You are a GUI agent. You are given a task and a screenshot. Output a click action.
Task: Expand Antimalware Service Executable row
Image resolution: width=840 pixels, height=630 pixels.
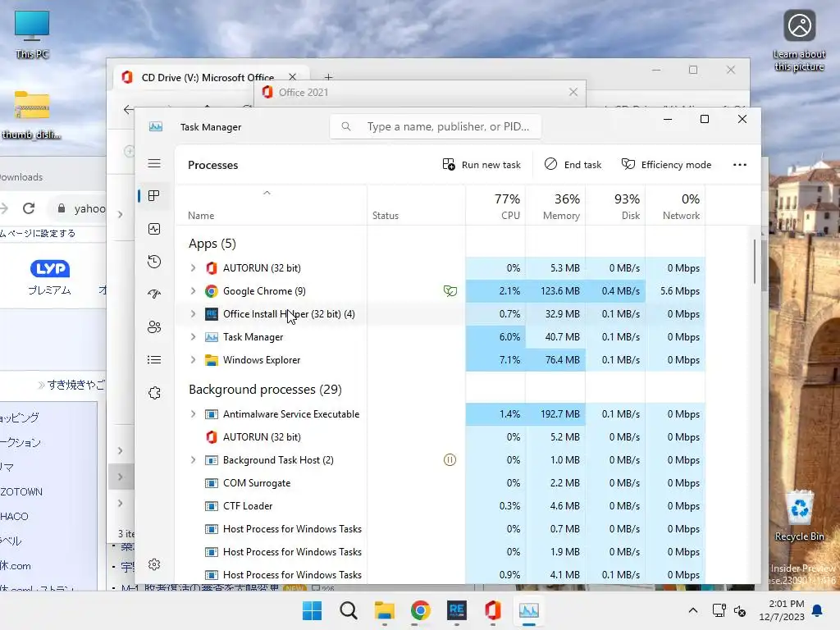(x=194, y=414)
